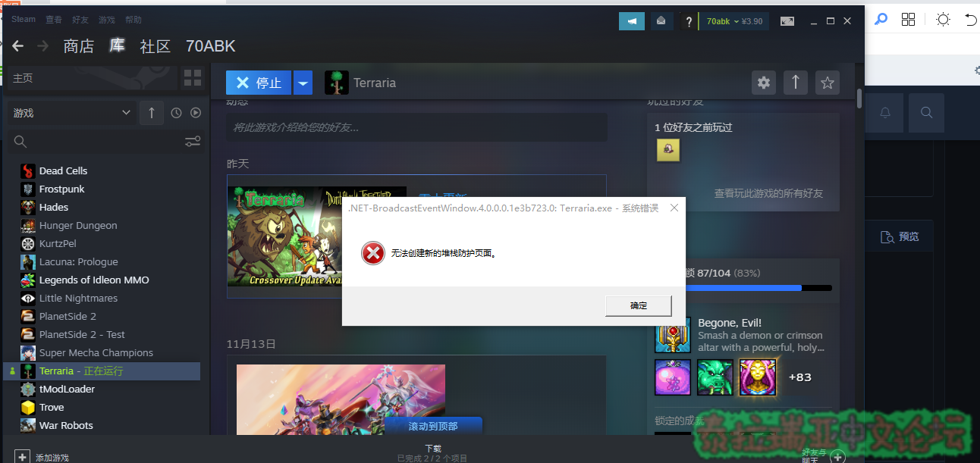The image size is (980, 463).
Task: Toggle Terraria as a favorite with star
Action: (x=828, y=83)
